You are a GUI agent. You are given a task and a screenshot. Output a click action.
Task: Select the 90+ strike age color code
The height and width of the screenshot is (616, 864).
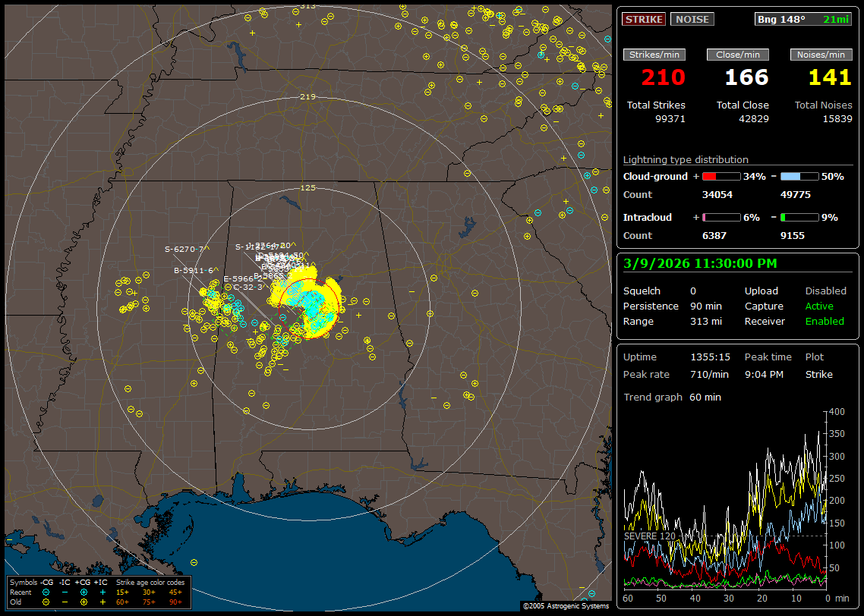click(x=175, y=602)
